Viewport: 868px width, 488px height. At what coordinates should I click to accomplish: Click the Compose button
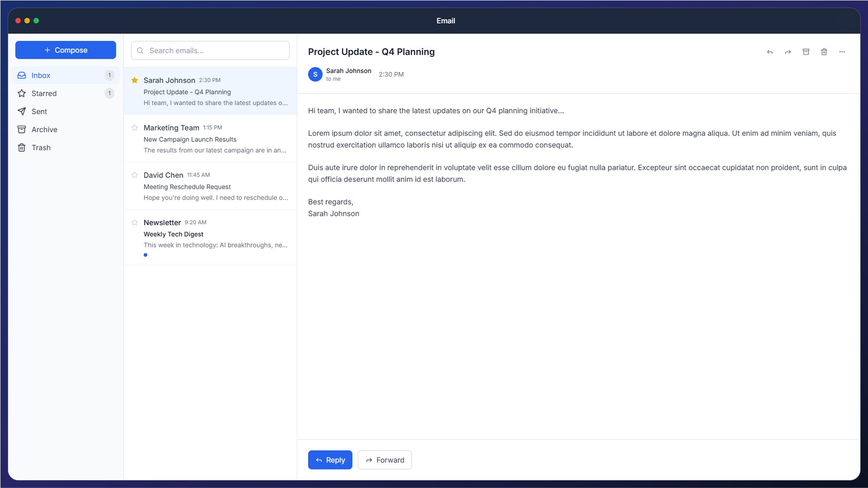66,50
